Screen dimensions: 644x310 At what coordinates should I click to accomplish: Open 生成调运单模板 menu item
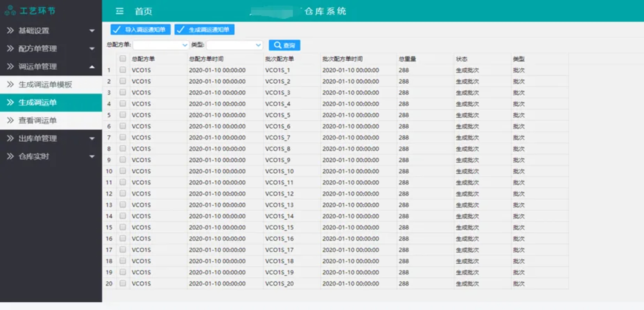click(x=45, y=85)
